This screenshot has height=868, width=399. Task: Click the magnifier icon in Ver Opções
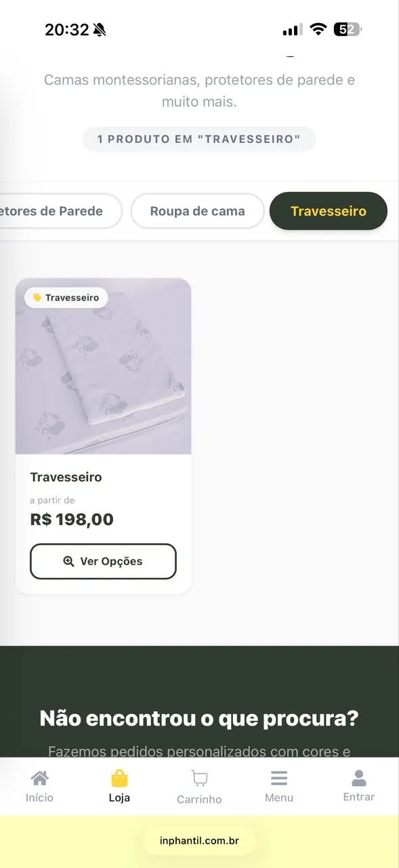pyautogui.click(x=68, y=561)
